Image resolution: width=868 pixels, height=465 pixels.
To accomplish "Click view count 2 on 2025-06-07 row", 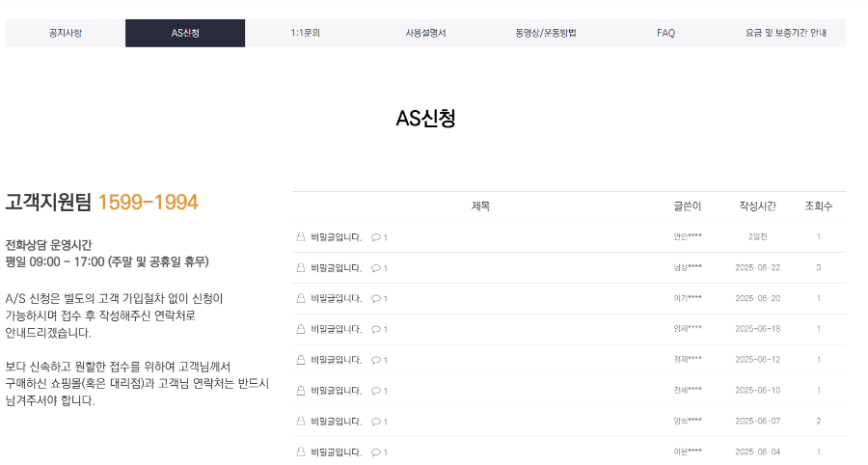I will coord(818,421).
